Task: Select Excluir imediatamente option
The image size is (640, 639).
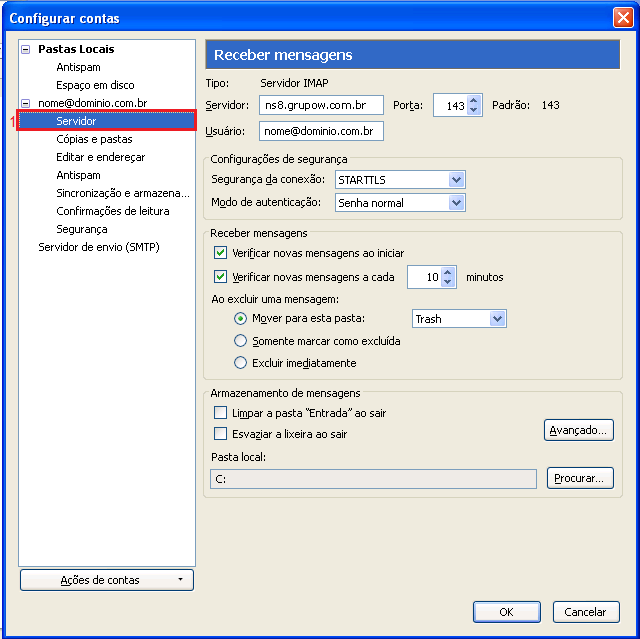Action: click(240, 362)
